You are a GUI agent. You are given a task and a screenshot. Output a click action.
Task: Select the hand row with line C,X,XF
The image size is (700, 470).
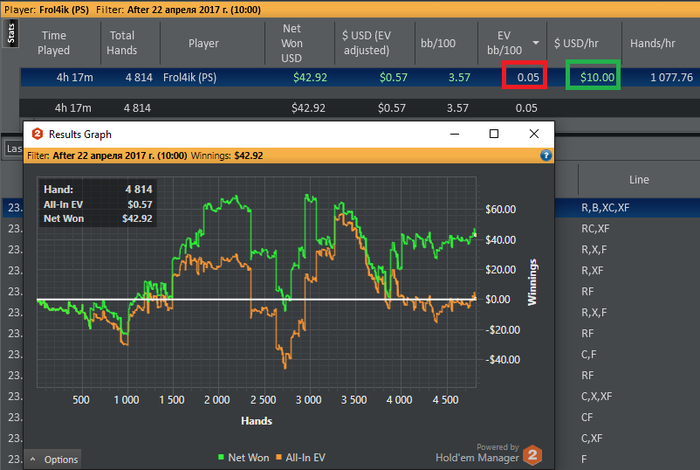coord(627,396)
